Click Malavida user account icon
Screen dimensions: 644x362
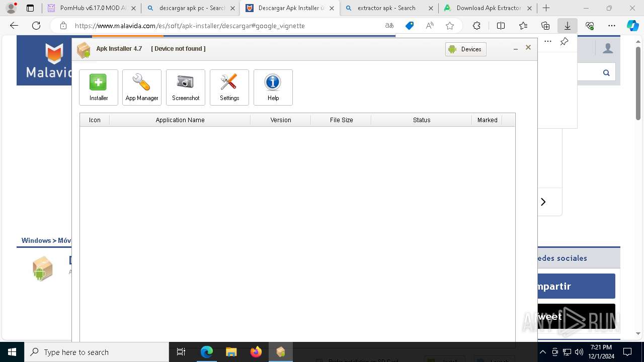tap(608, 48)
